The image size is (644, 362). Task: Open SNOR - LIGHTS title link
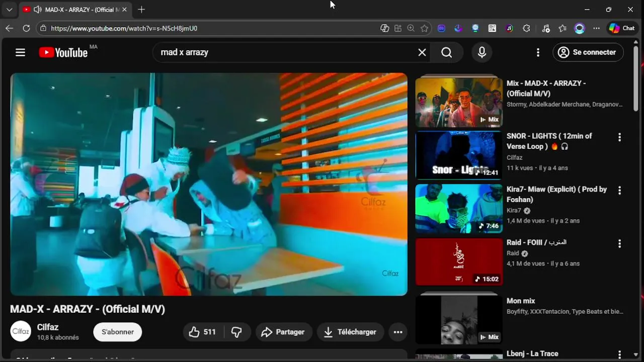click(x=549, y=141)
